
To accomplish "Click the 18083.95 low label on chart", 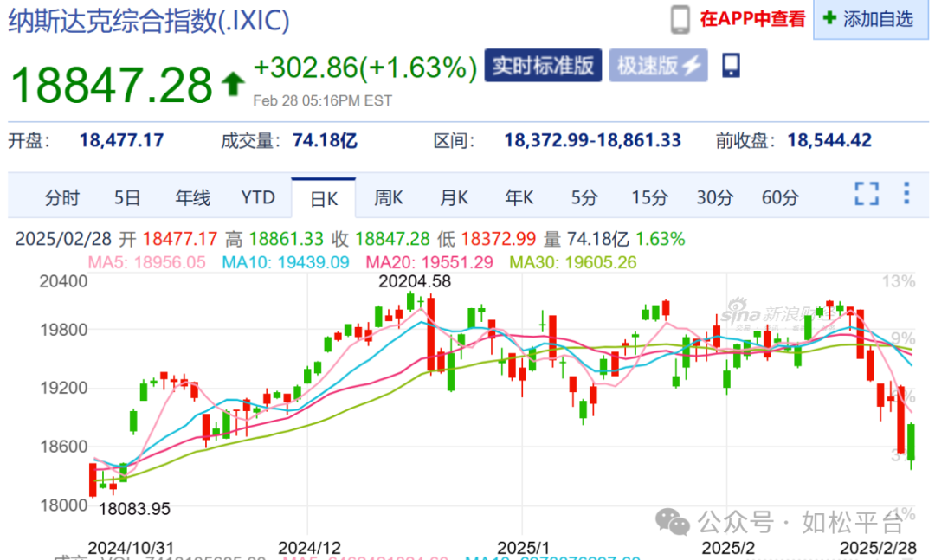I will 134,509.
